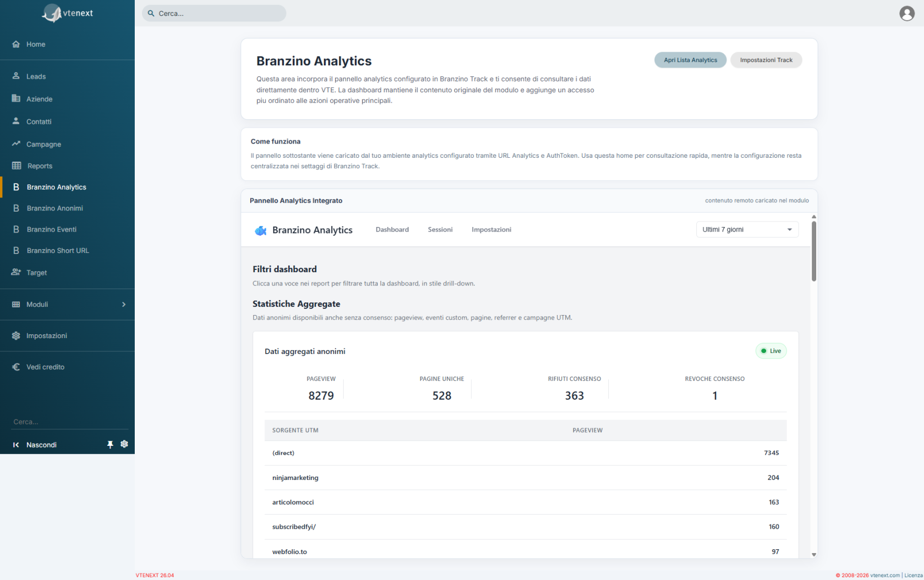The width and height of the screenshot is (924, 580).
Task: Switch to the Sessioni tab
Action: [440, 229]
